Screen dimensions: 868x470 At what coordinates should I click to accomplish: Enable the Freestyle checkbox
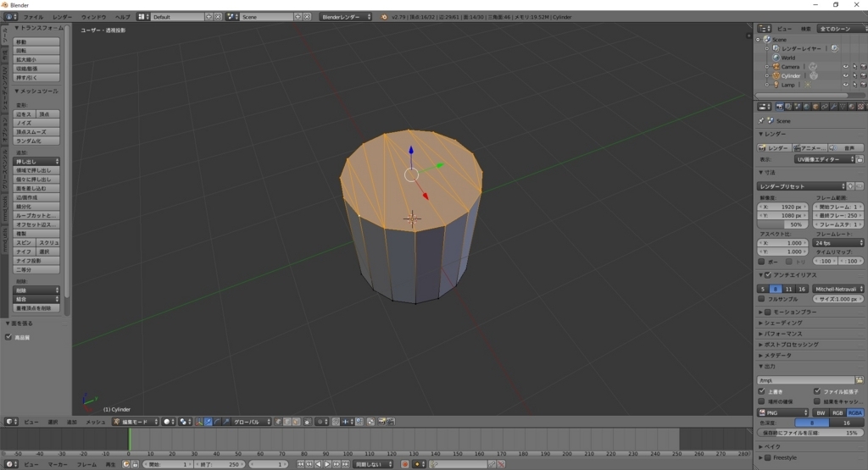[768, 458]
